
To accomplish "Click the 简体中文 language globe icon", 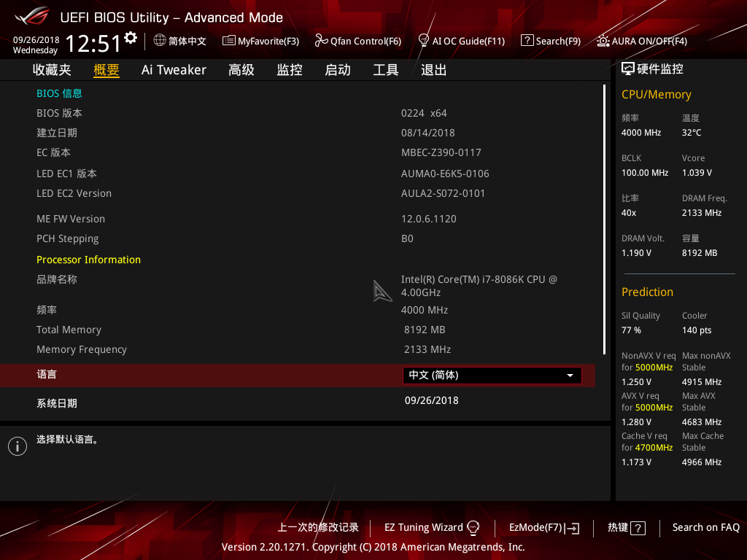I will [x=159, y=42].
